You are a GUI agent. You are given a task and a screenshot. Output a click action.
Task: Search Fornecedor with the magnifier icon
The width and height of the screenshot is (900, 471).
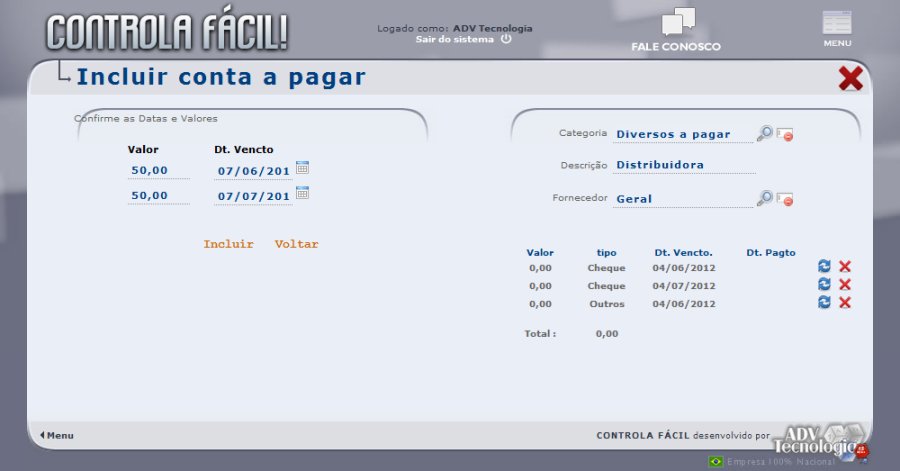(765, 198)
